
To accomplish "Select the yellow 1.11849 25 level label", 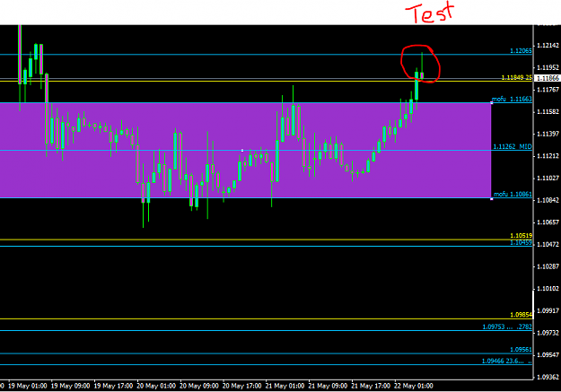I will [517, 78].
